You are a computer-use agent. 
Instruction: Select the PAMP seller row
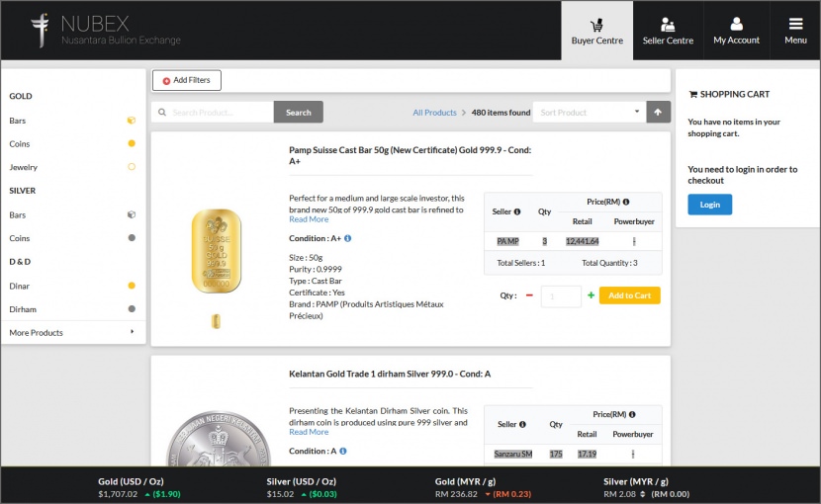pyautogui.click(x=573, y=241)
